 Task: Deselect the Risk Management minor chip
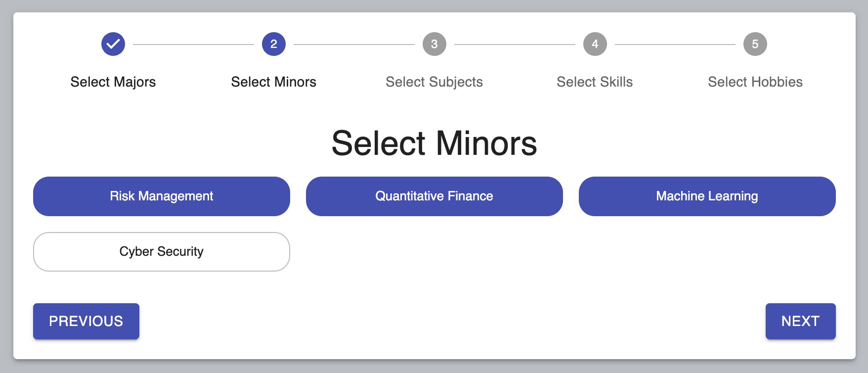(x=162, y=196)
